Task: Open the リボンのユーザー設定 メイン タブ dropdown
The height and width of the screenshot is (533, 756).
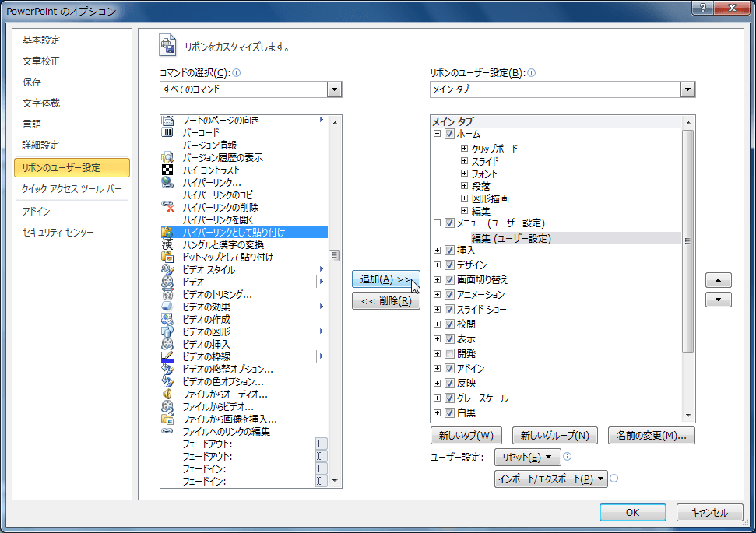Action: [x=687, y=89]
